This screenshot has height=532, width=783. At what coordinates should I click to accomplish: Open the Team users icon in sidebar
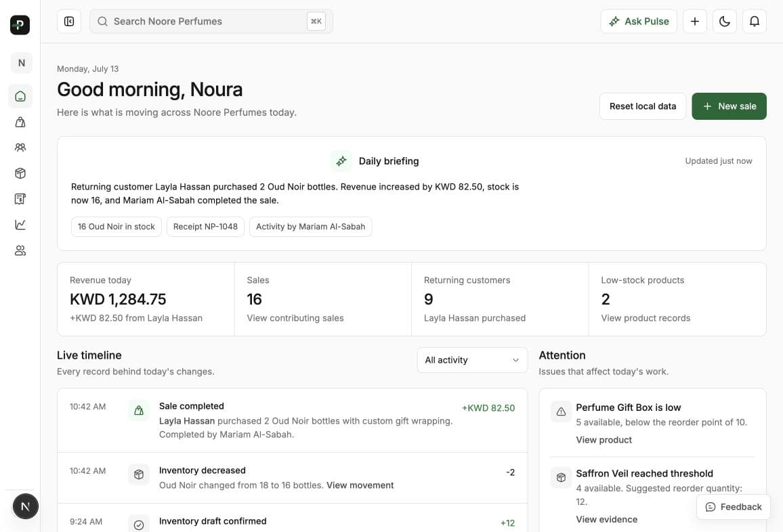(20, 250)
